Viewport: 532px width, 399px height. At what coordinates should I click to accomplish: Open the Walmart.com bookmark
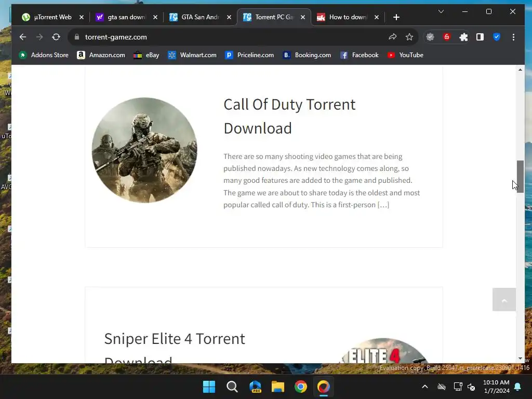(x=192, y=55)
